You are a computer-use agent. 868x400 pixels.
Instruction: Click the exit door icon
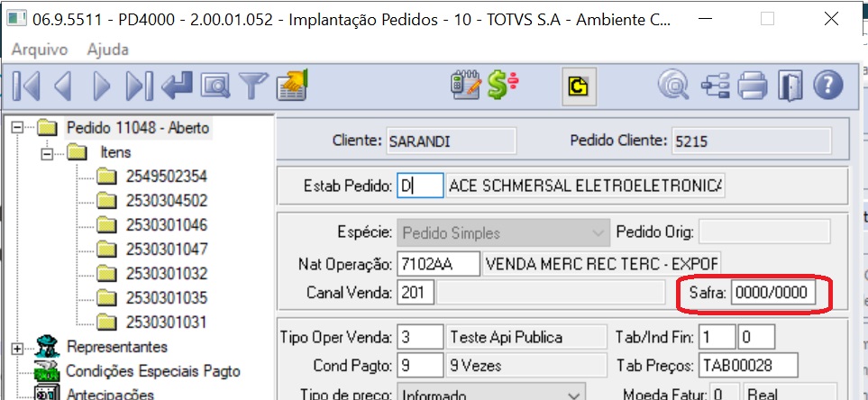click(x=790, y=86)
